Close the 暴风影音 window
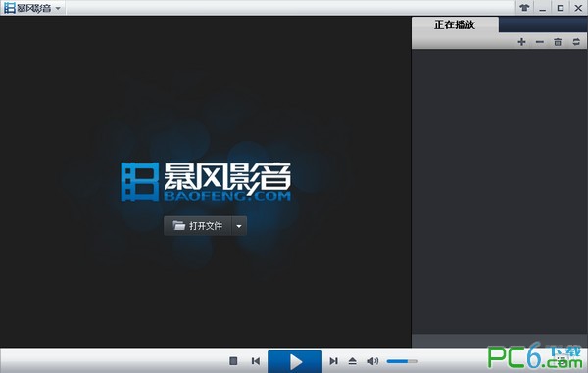This screenshot has height=373, width=588. [x=578, y=8]
